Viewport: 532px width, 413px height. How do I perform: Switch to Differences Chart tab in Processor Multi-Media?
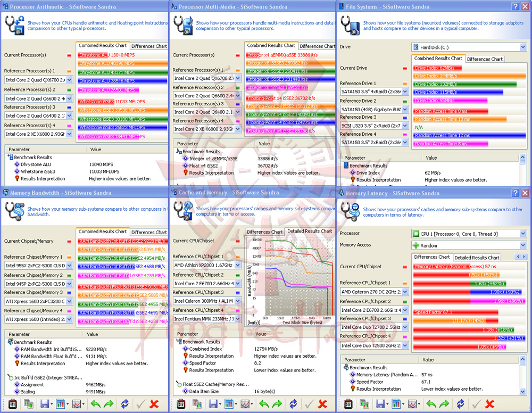click(x=317, y=46)
